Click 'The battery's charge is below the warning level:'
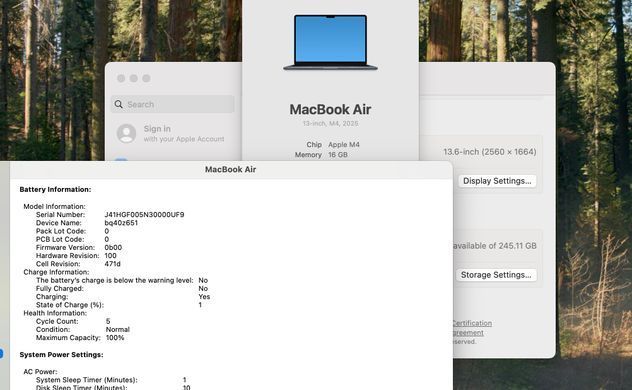 tap(115, 280)
